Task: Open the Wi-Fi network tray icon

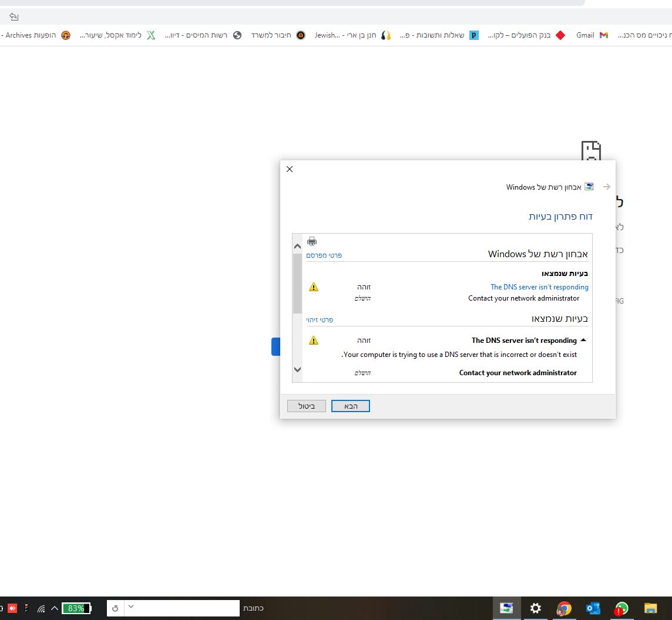Action: (x=41, y=608)
